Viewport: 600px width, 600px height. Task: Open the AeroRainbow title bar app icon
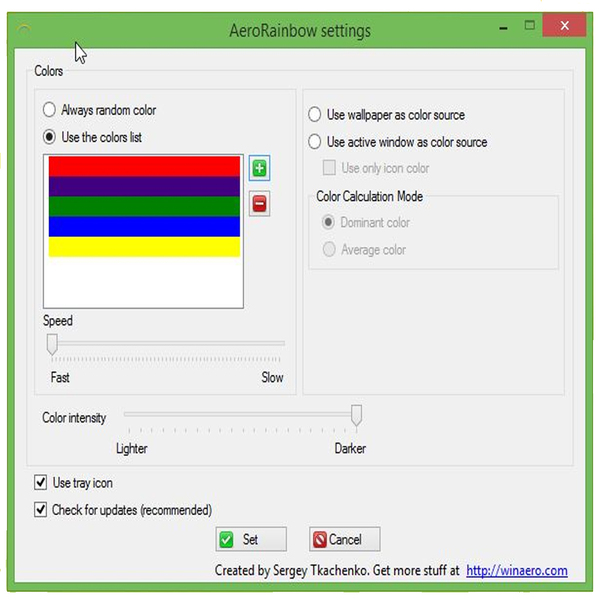click(x=24, y=29)
